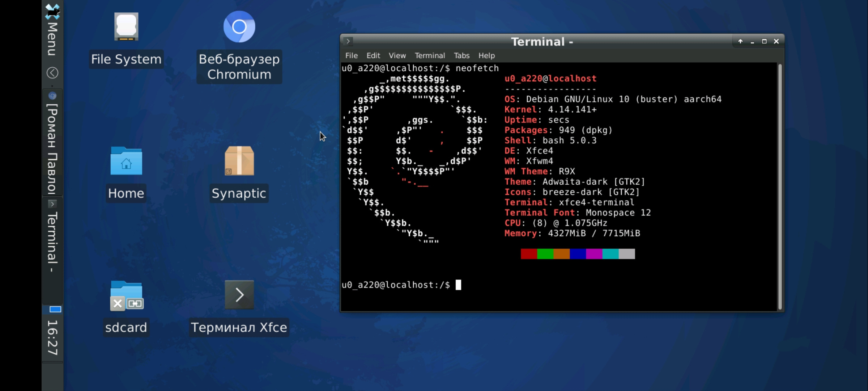Click the terminal window menu icon in titlebar
The height and width of the screenshot is (391, 868).
point(348,41)
